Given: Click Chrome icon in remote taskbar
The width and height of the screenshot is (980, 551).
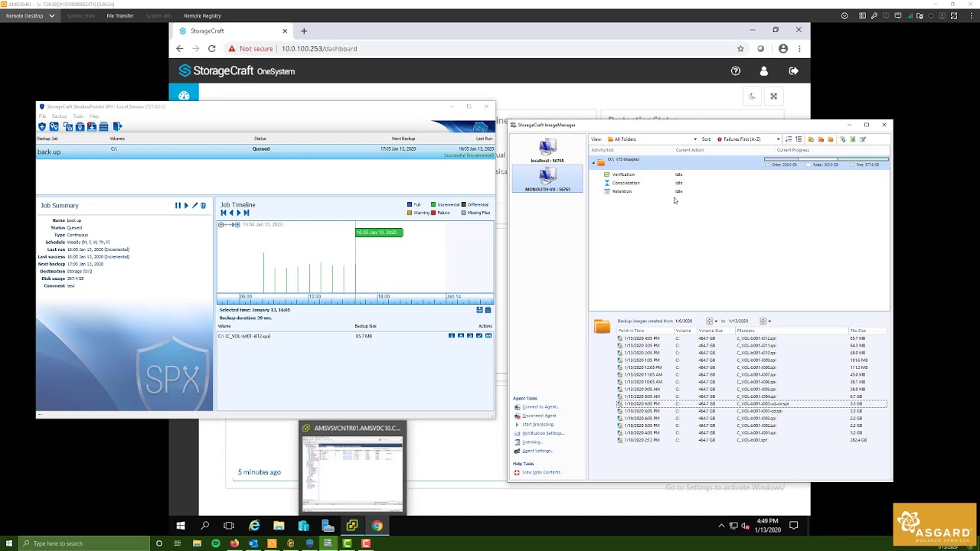Looking at the screenshot, I should click(x=377, y=526).
